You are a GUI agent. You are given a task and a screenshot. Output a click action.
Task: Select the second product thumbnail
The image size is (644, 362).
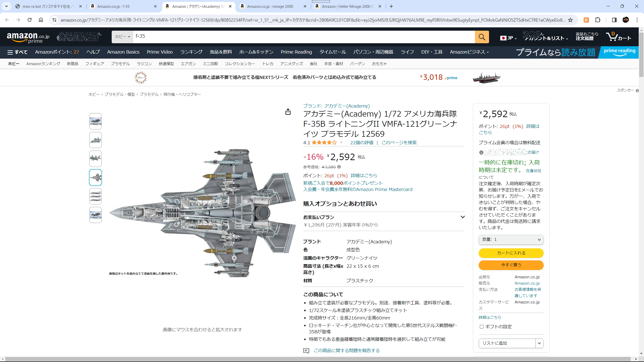pos(95,140)
